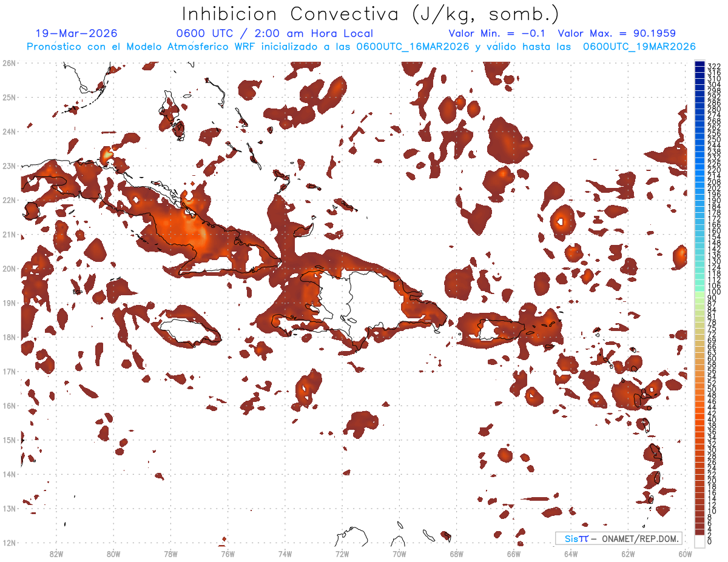Click the '14N' latitude label
Screen dimensions: 728x562
point(8,474)
